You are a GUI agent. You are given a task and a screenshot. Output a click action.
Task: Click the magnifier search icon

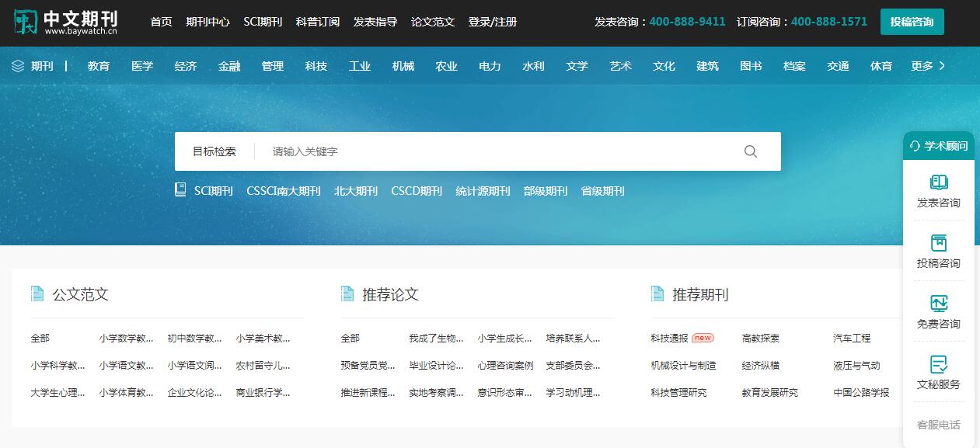pos(750,151)
